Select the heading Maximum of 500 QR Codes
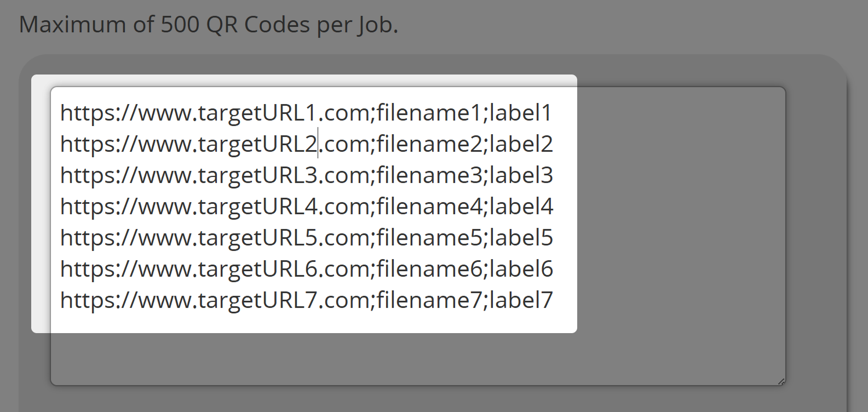The image size is (868, 412). [x=210, y=24]
